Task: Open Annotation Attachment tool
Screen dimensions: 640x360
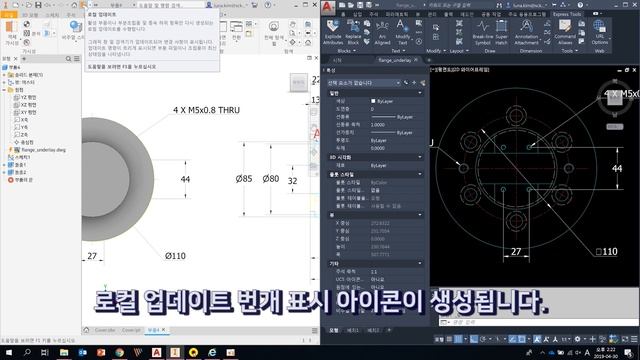Action: pyautogui.click(x=526, y=32)
